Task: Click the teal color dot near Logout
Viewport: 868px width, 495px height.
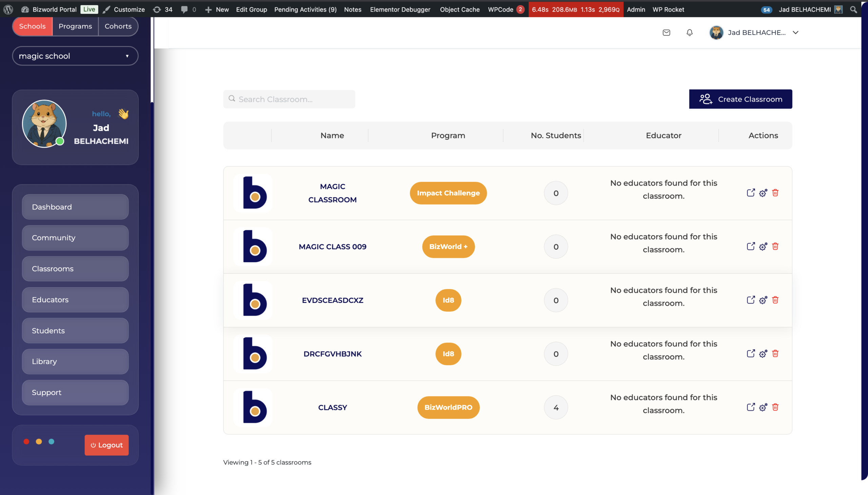Action: pyautogui.click(x=51, y=441)
